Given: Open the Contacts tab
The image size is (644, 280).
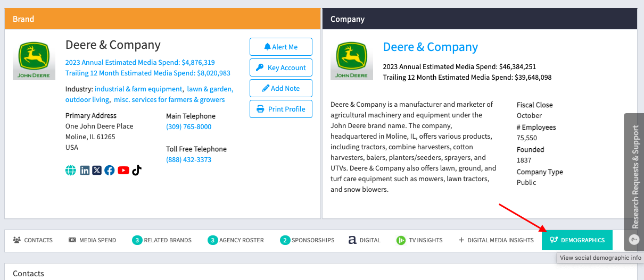Looking at the screenshot, I should (33, 240).
